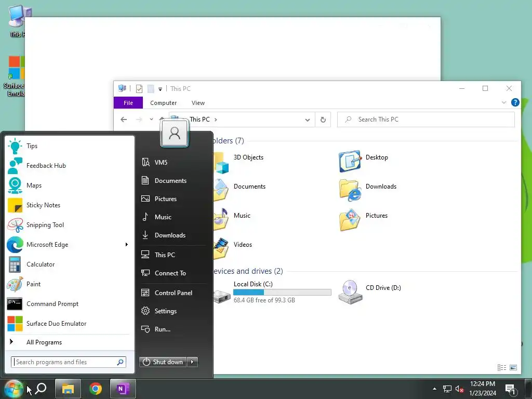Click Properties quick access toolbar icon
The height and width of the screenshot is (399, 532).
139,89
